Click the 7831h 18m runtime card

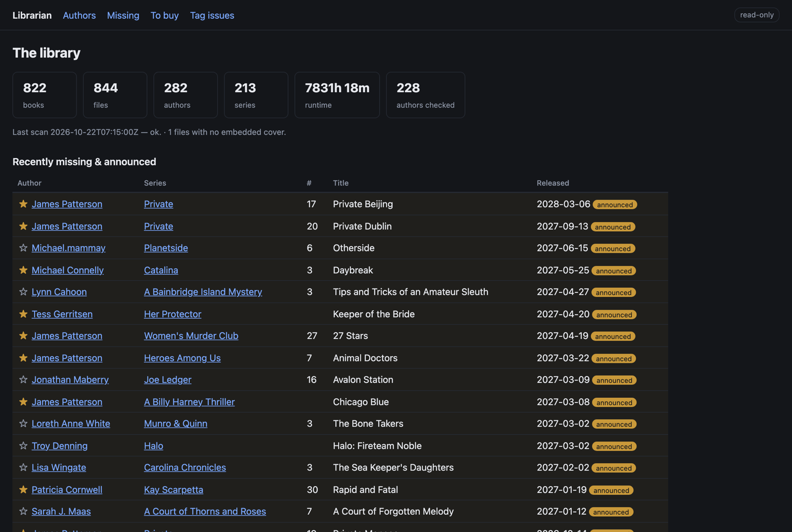[x=337, y=95]
